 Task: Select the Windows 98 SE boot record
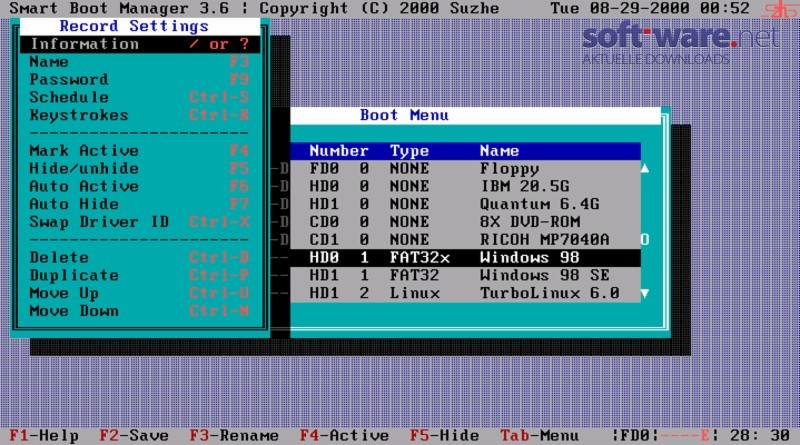[x=465, y=275]
